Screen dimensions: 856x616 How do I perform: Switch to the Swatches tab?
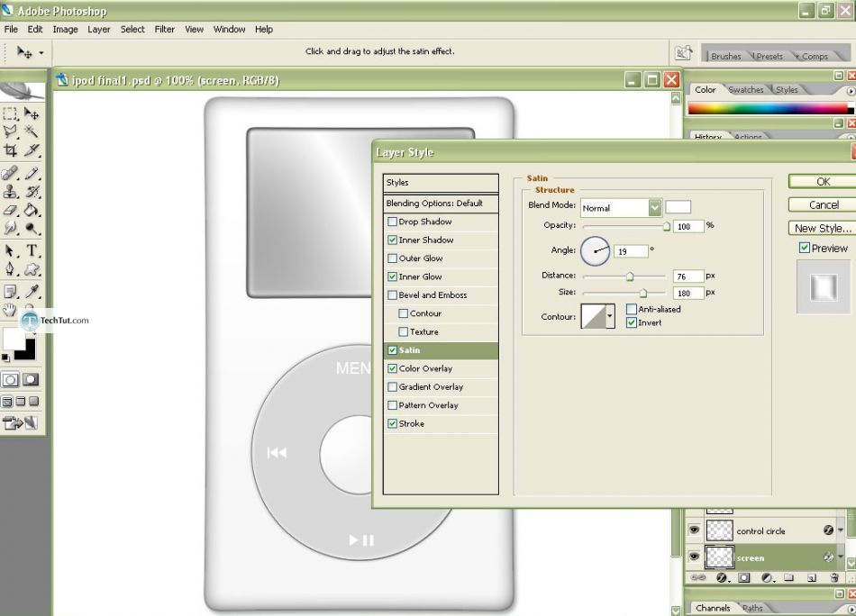[746, 89]
